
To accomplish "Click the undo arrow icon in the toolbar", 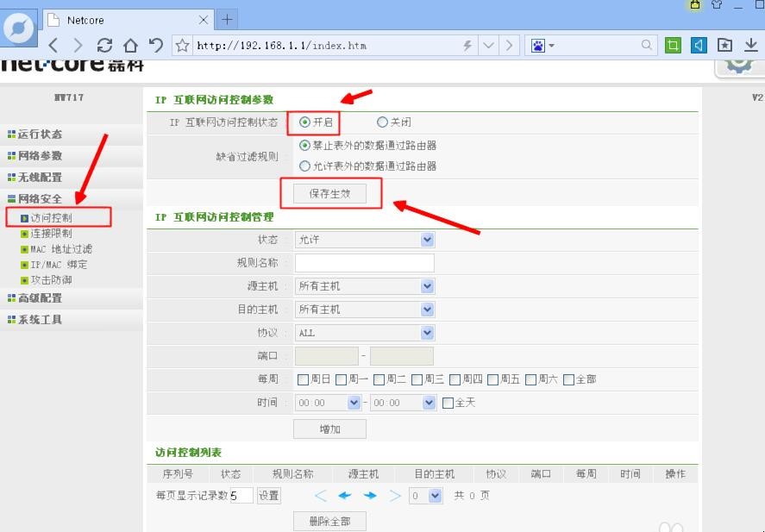I will [156, 44].
